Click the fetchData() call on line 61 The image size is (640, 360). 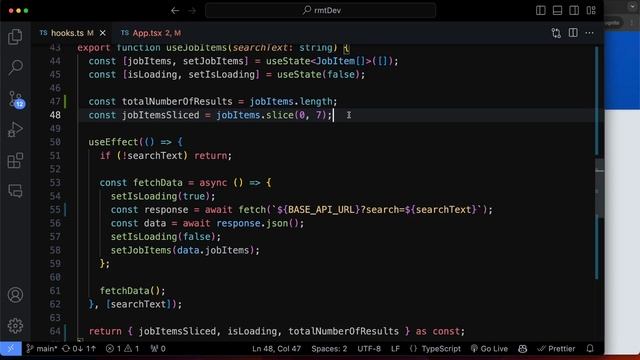point(133,291)
